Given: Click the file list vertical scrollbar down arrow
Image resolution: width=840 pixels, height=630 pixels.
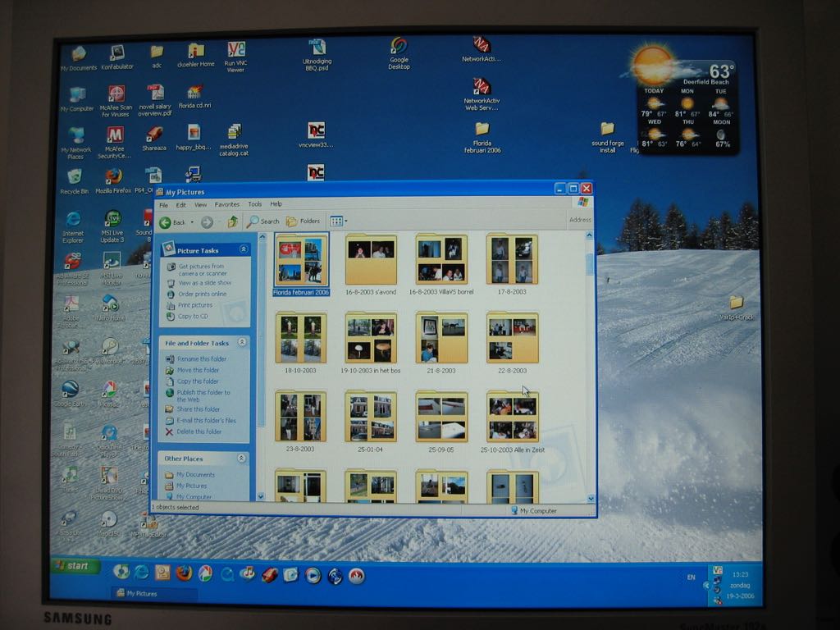Looking at the screenshot, I should click(590, 498).
